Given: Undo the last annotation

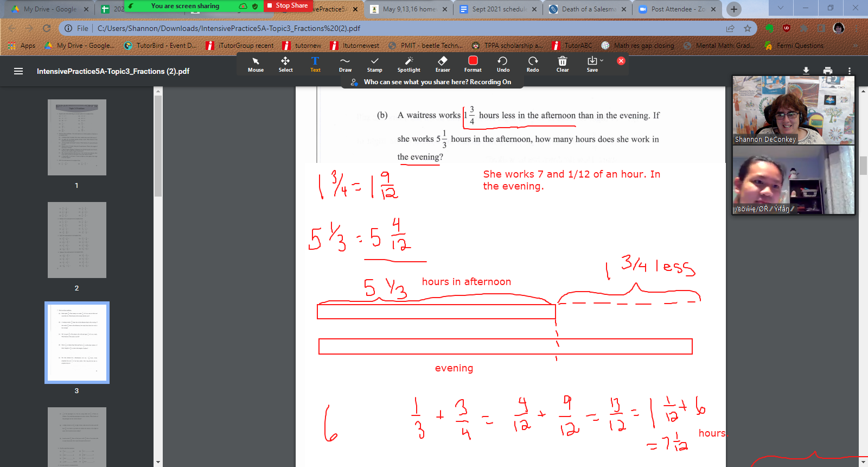Looking at the screenshot, I should pyautogui.click(x=503, y=64).
